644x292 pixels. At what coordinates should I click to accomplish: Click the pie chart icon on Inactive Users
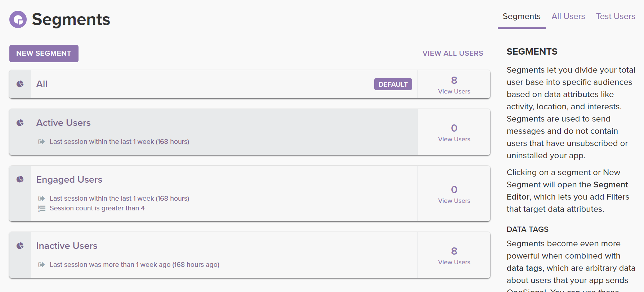(x=20, y=246)
